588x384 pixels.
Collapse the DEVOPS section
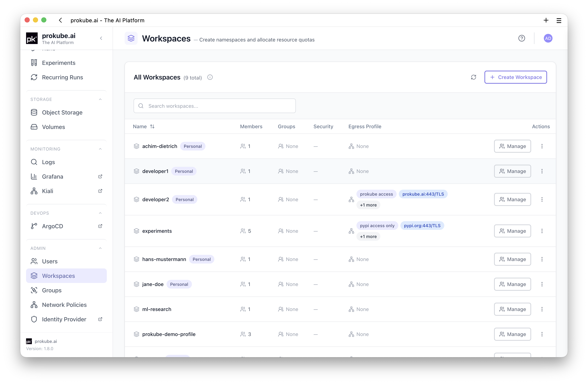tap(100, 213)
